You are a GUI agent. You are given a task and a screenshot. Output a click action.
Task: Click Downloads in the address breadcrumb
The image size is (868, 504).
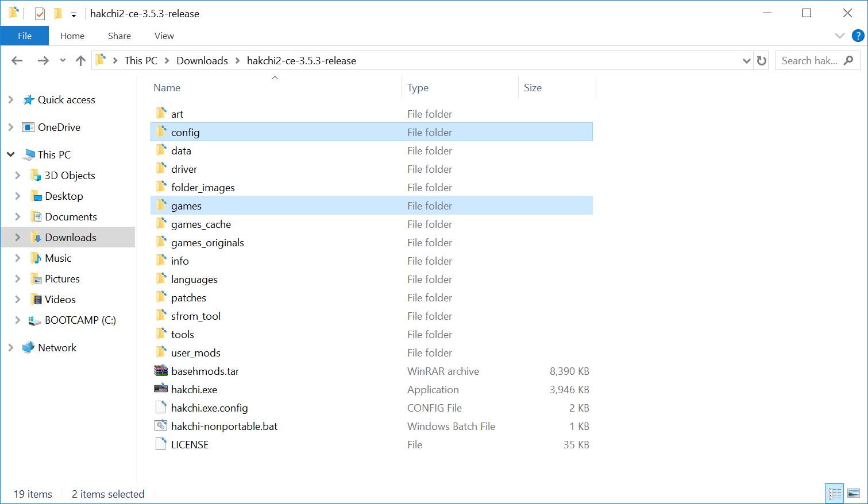202,61
